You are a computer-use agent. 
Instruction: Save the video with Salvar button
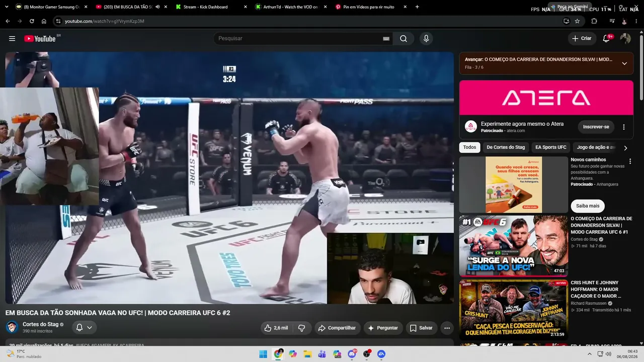click(x=422, y=328)
